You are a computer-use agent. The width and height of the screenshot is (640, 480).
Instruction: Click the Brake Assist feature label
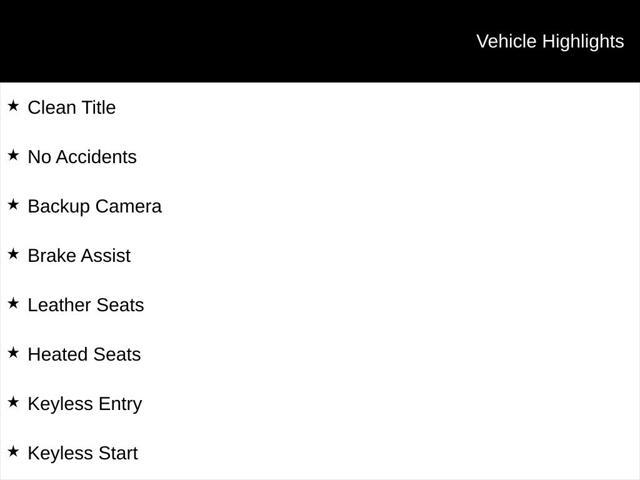pyautogui.click(x=79, y=256)
